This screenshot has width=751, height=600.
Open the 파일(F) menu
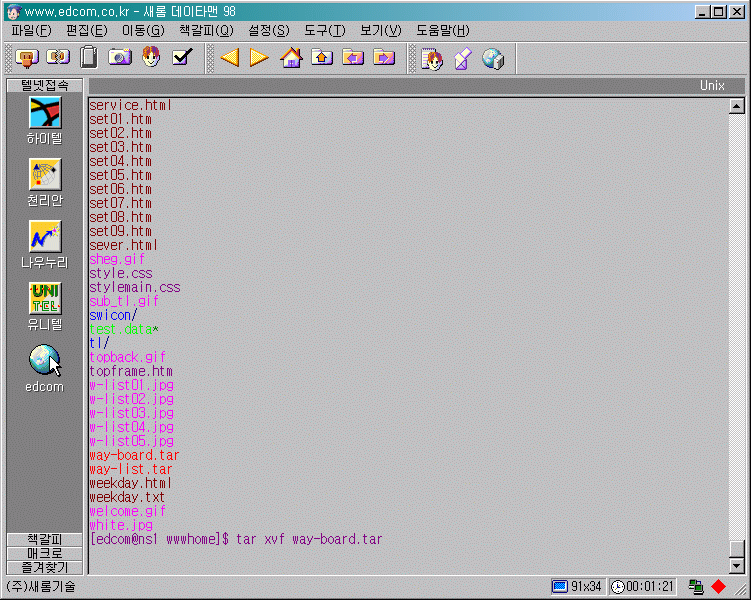point(31,31)
